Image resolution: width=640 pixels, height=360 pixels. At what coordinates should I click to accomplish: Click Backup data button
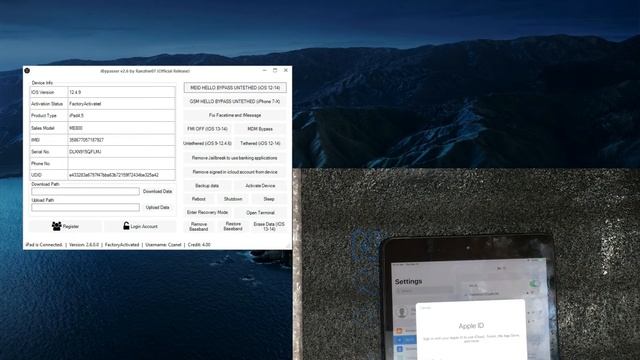[207, 186]
